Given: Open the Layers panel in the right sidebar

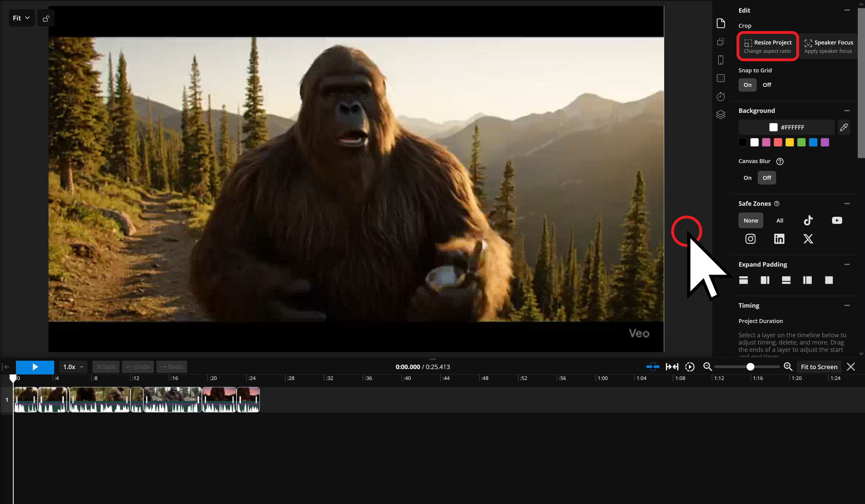Looking at the screenshot, I should [721, 115].
